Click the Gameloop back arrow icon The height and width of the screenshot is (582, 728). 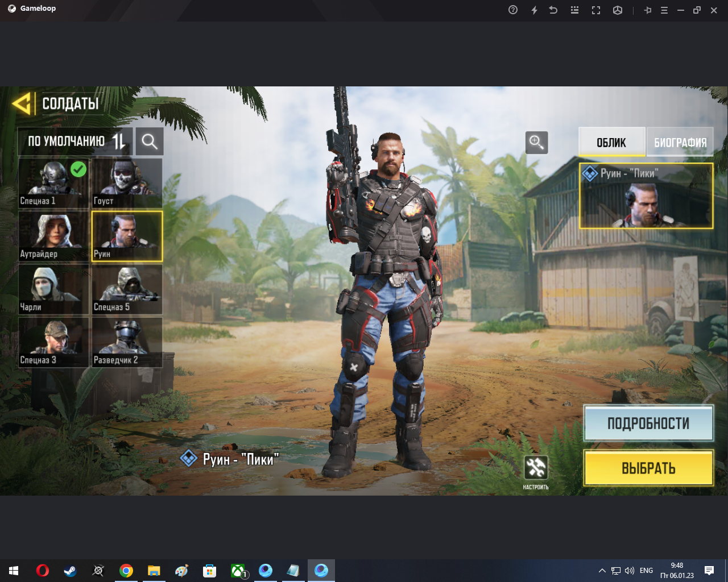(553, 10)
